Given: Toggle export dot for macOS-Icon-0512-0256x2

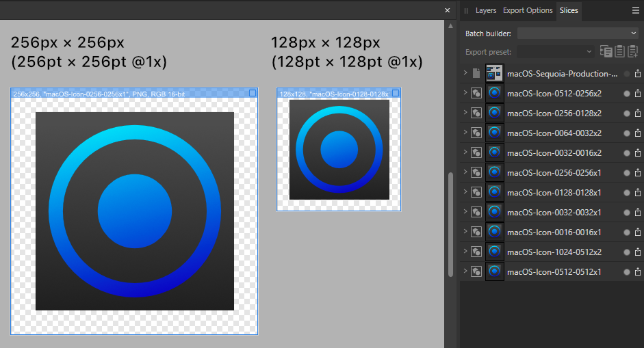Looking at the screenshot, I should click(x=627, y=94).
